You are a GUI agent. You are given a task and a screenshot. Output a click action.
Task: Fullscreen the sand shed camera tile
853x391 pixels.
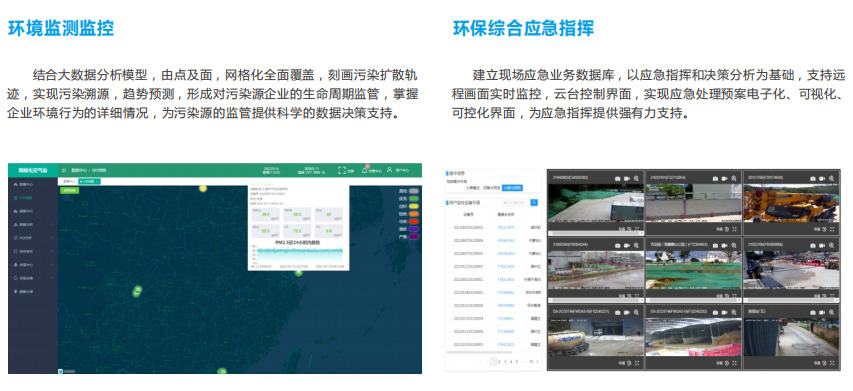coord(734,363)
